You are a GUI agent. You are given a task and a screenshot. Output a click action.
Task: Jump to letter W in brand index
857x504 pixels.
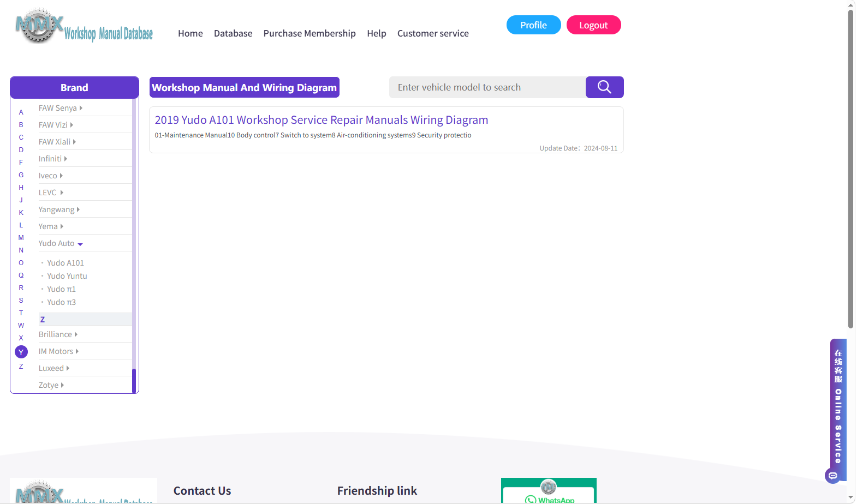21,326
